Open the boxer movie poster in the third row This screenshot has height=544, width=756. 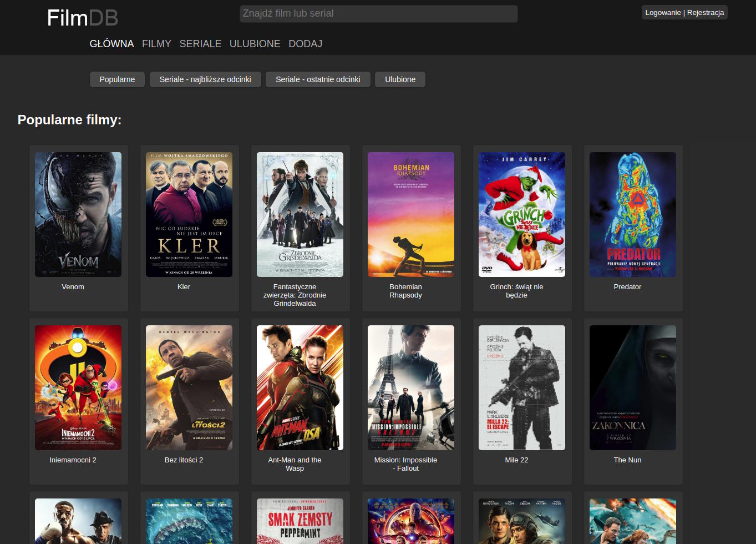[78, 521]
